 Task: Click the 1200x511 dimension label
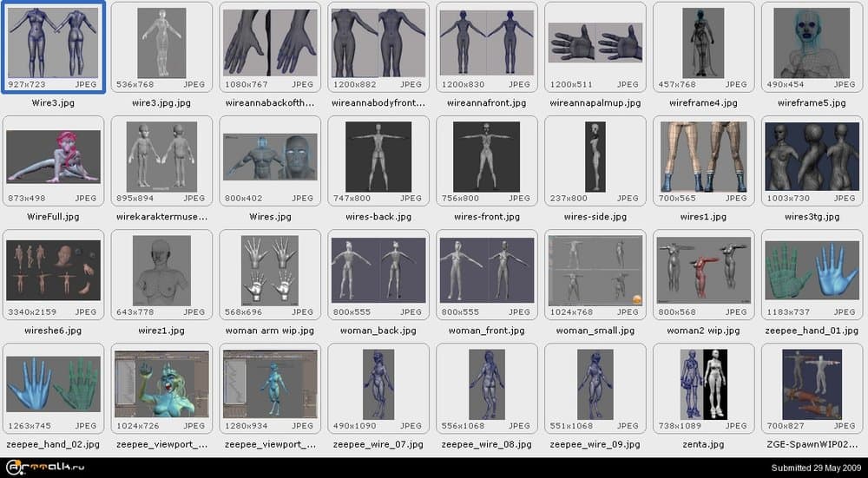[571, 85]
